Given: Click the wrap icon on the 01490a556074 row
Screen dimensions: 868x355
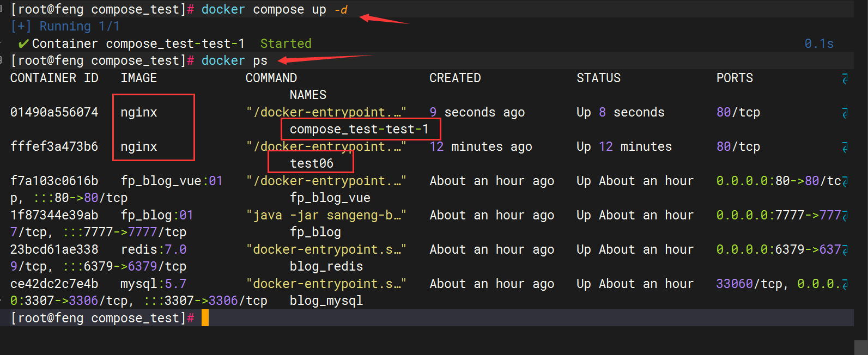Looking at the screenshot, I should pos(845,113).
